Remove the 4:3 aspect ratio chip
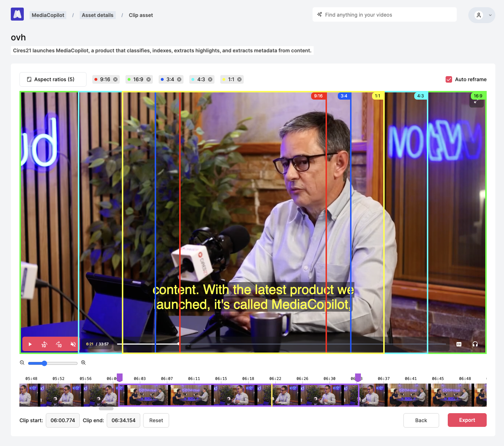Image resolution: width=504 pixels, height=446 pixels. [x=210, y=79]
